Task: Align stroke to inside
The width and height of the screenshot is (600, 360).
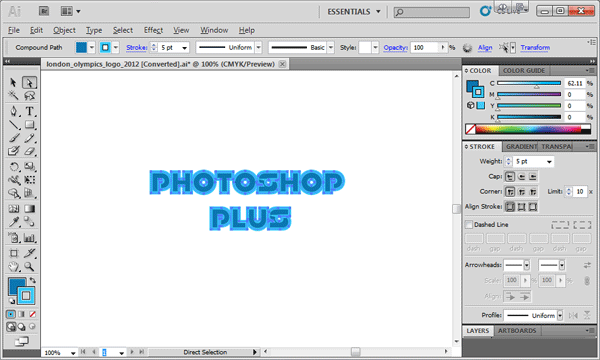Action: 522,207
